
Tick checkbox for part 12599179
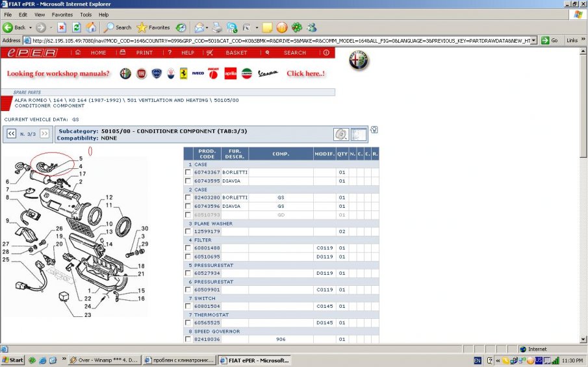pyautogui.click(x=188, y=232)
